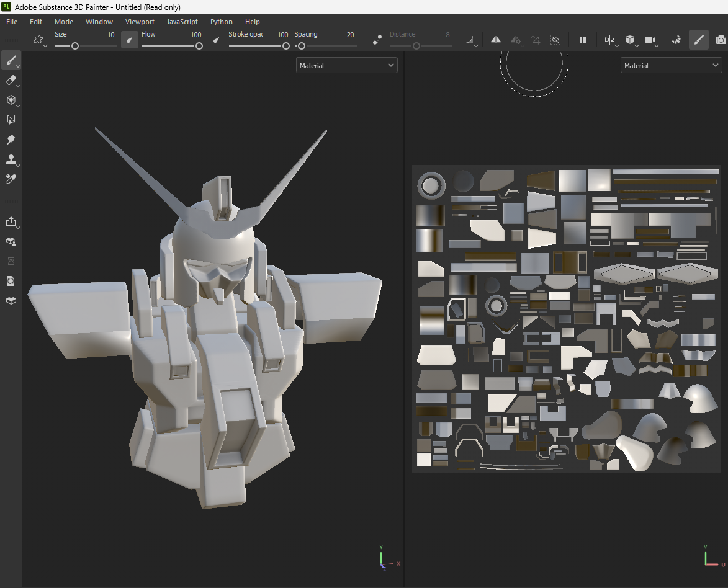Select the Polygon Fill tool

tap(11, 119)
